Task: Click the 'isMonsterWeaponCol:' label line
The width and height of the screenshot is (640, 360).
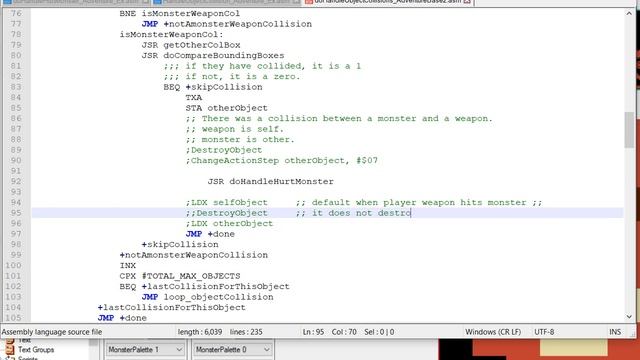Action: 171,34
